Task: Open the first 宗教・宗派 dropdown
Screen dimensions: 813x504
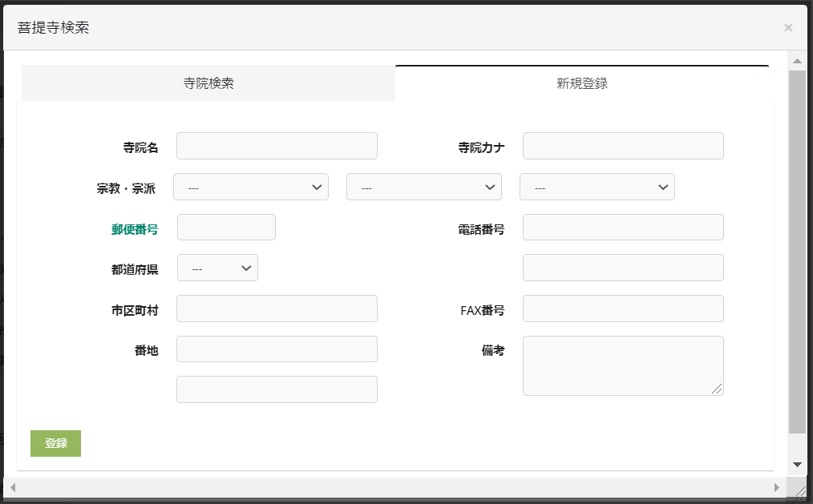Action: click(x=251, y=187)
